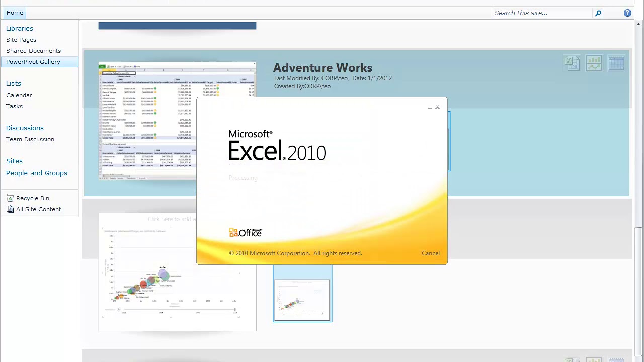Open the Calendar list
This screenshot has height=362, width=644.
pos(19,95)
